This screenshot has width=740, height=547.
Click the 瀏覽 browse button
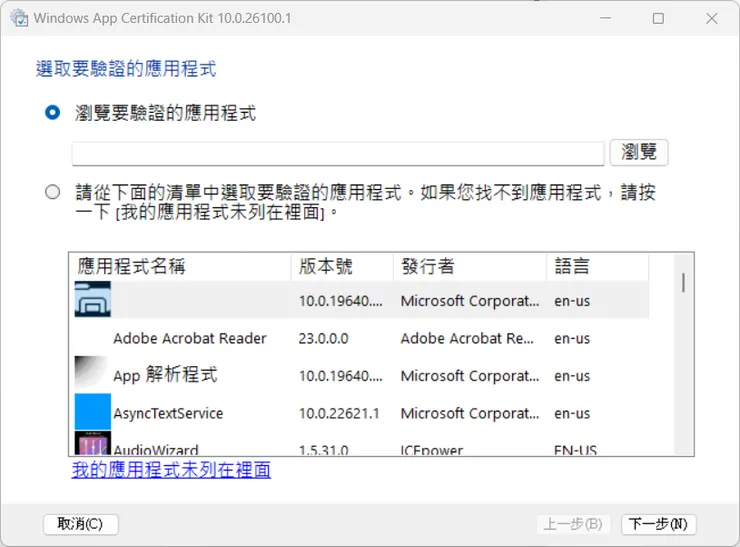(639, 152)
